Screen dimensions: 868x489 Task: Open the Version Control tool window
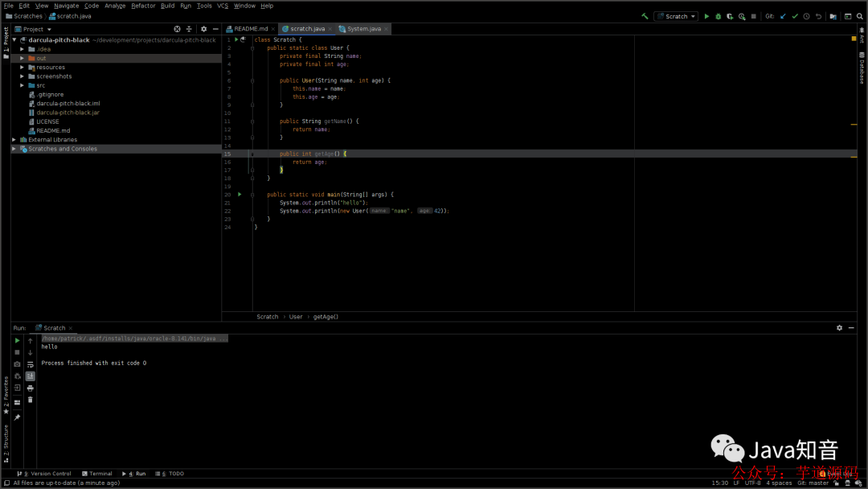click(44, 474)
